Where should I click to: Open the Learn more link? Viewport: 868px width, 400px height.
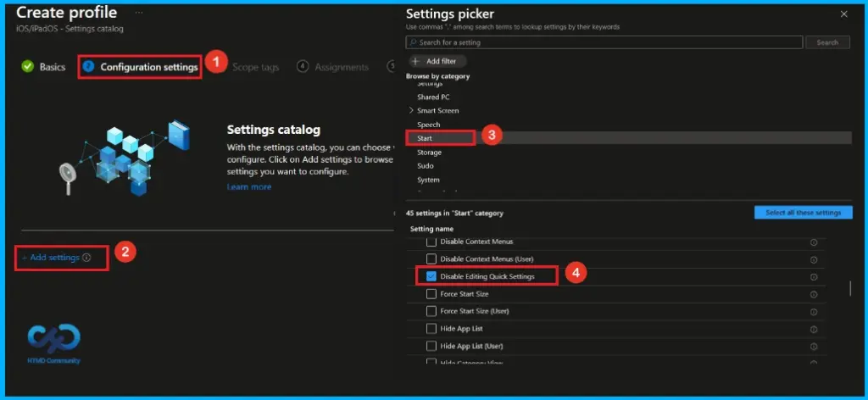tap(249, 187)
